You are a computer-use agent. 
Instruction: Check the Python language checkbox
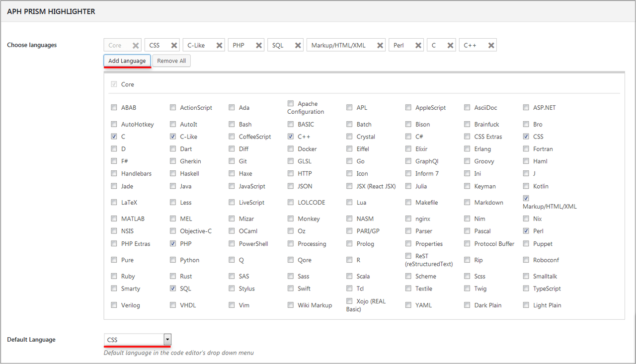point(173,260)
